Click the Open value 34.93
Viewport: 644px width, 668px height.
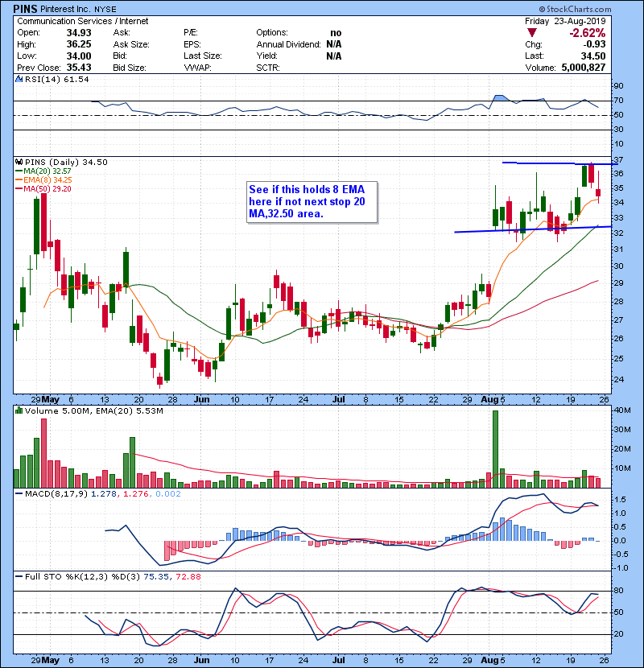(79, 33)
